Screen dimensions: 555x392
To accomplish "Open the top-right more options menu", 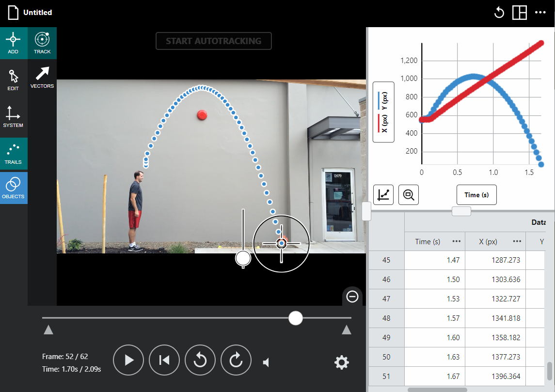I will tap(540, 13).
